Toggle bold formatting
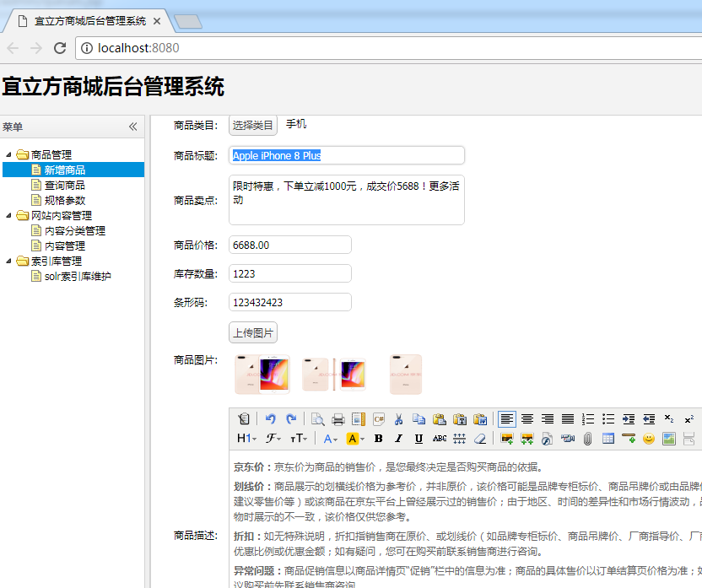 pos(378,439)
